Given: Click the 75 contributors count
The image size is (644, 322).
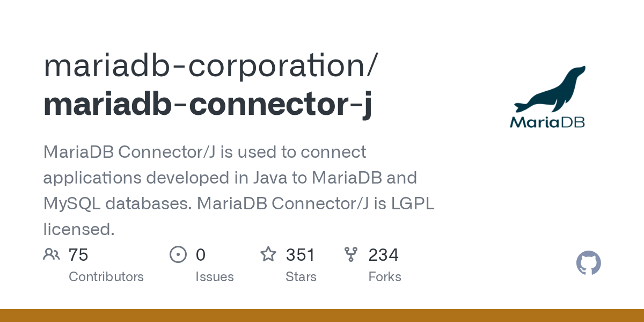Looking at the screenshot, I should pos(78,254).
